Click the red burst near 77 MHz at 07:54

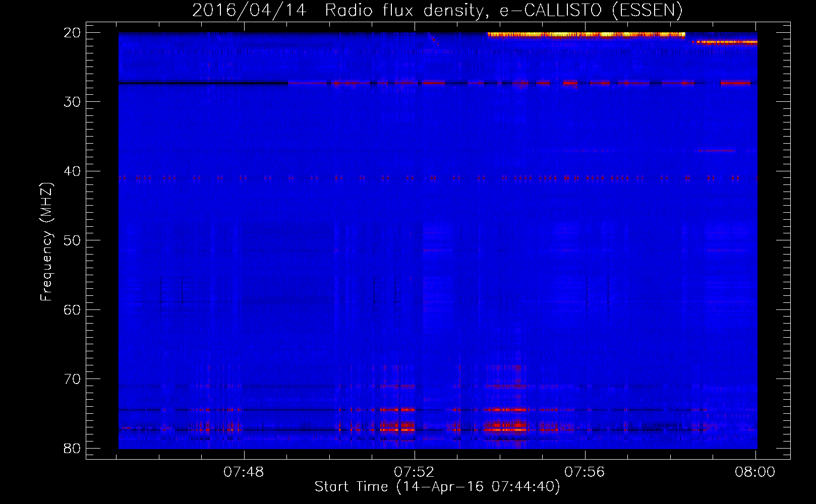[x=505, y=426]
